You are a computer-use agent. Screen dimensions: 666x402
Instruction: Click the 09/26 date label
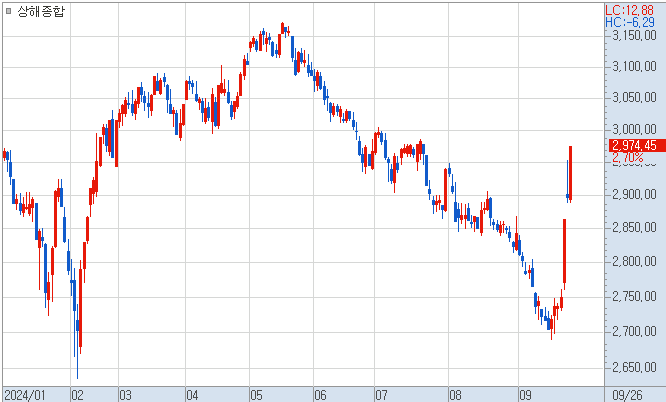tap(626, 393)
